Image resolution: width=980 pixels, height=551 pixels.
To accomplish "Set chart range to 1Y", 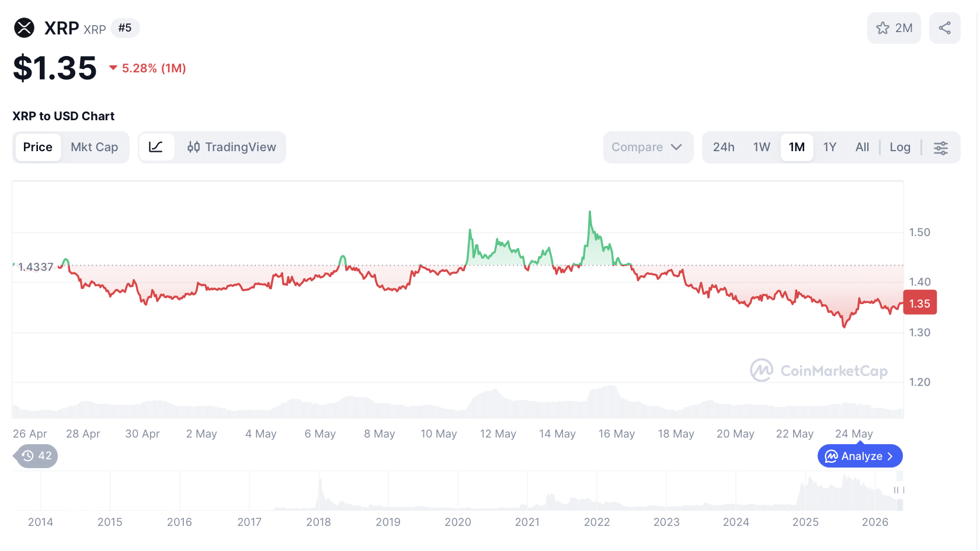I will click(830, 147).
